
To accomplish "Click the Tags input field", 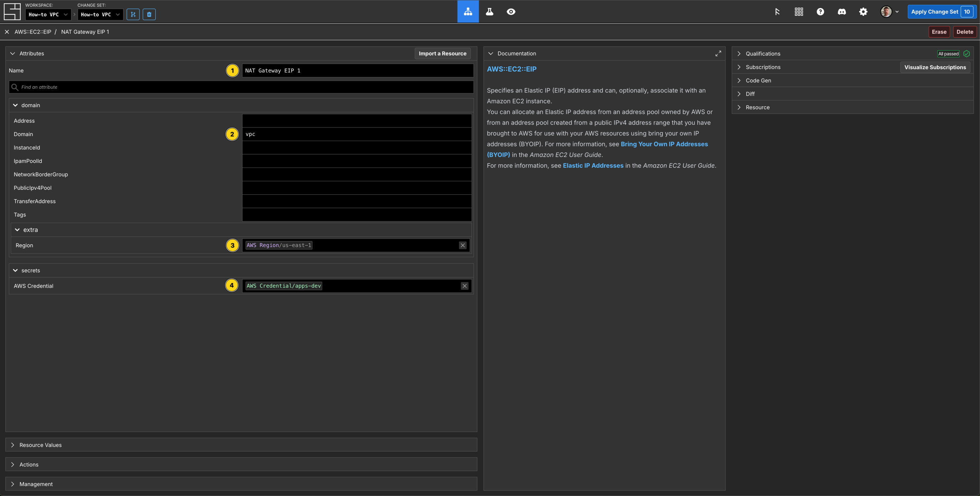I will tap(357, 215).
